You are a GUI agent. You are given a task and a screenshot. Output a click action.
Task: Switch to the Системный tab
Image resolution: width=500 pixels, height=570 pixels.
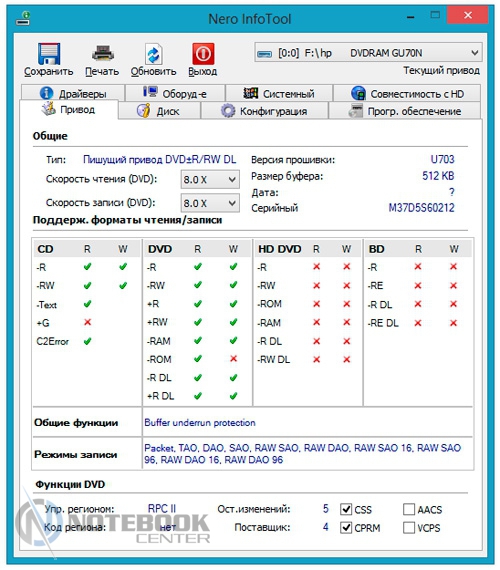[x=279, y=93]
